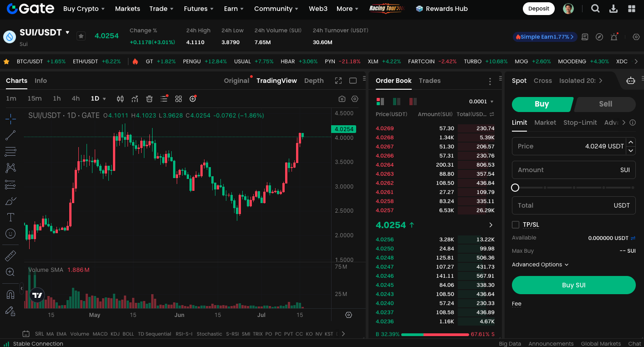Click the app download icon in header
The width and height of the screenshot is (644, 347).
point(613,9)
